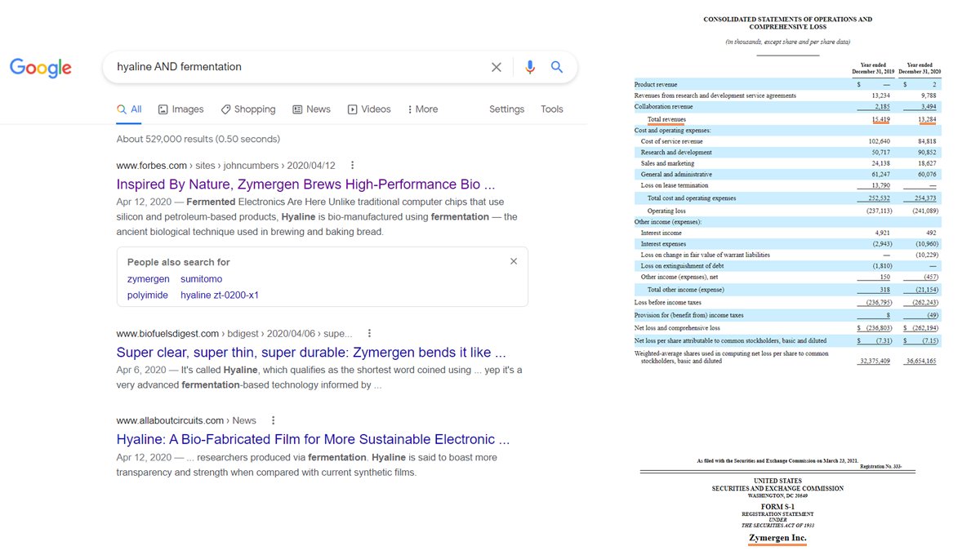The width and height of the screenshot is (980, 551).
Task: Click the Collaboration revenue row label
Action: [x=663, y=106]
